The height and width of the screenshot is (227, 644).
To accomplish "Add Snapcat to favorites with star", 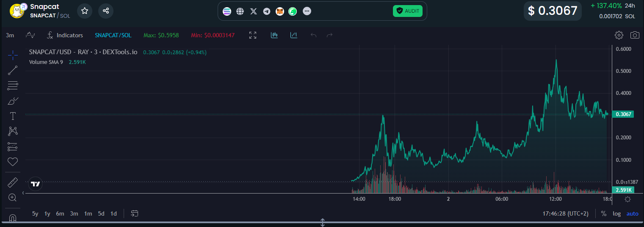I will (85, 11).
